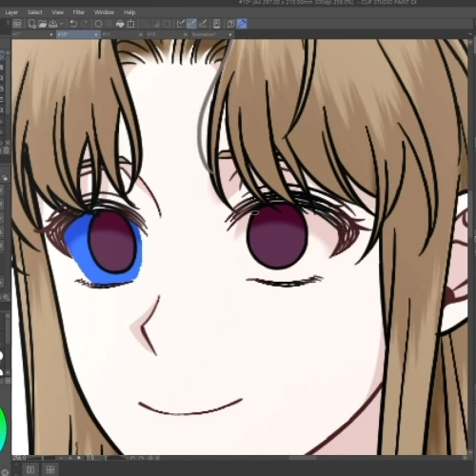Image resolution: width=476 pixels, height=476 pixels.
Task: Click the Undo arrow
Action: [73, 24]
